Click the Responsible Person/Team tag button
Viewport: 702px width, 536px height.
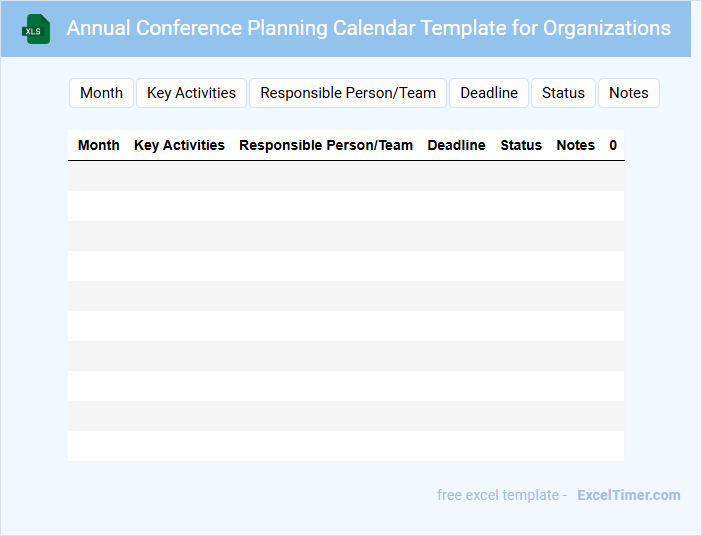point(348,93)
